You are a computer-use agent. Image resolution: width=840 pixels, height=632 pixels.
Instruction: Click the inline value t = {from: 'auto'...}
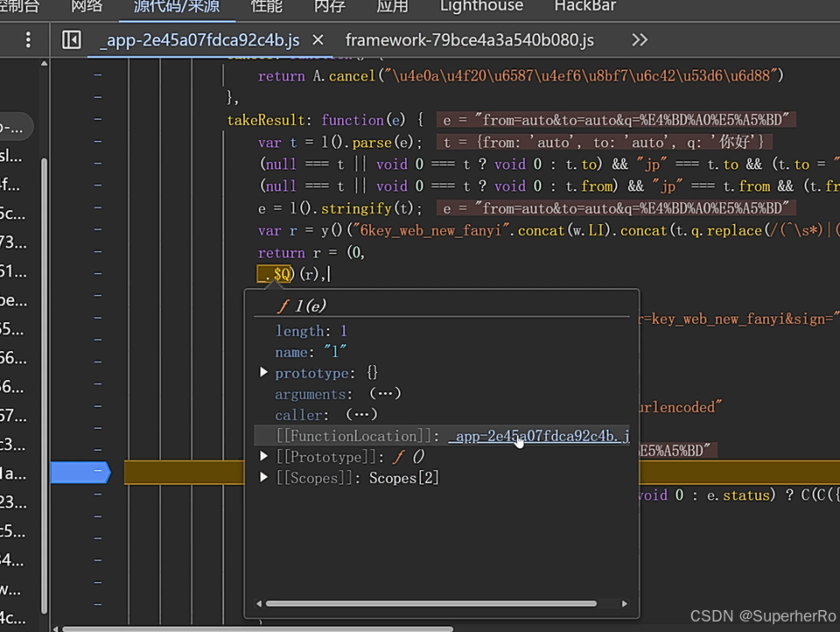tap(605, 142)
